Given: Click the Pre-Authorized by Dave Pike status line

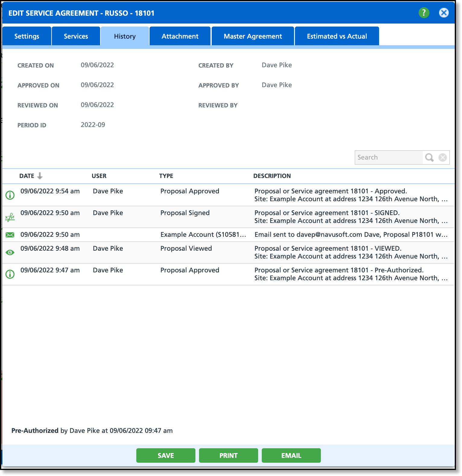Looking at the screenshot, I should click(92, 431).
